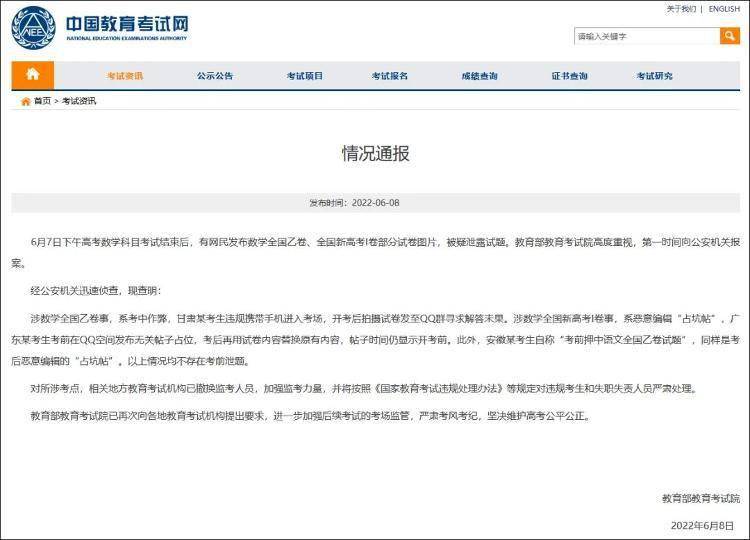This screenshot has height=540, width=750.
Task: Click the paragraph starting 对所涉考点
Action: 364,388
